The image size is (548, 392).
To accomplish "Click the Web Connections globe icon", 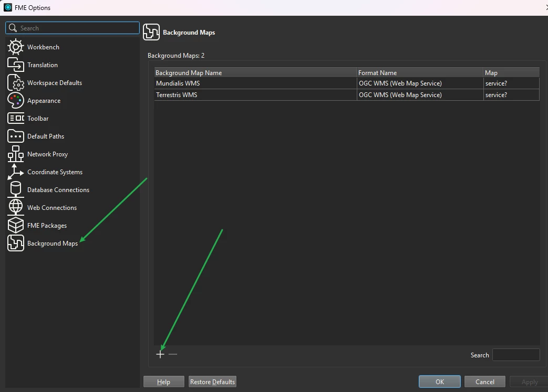I will [x=16, y=207].
